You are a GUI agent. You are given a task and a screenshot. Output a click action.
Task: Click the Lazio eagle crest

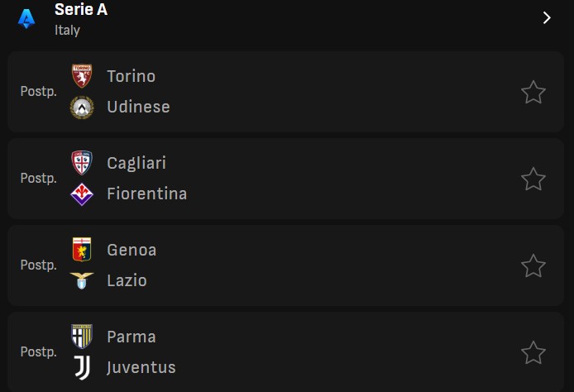[82, 280]
